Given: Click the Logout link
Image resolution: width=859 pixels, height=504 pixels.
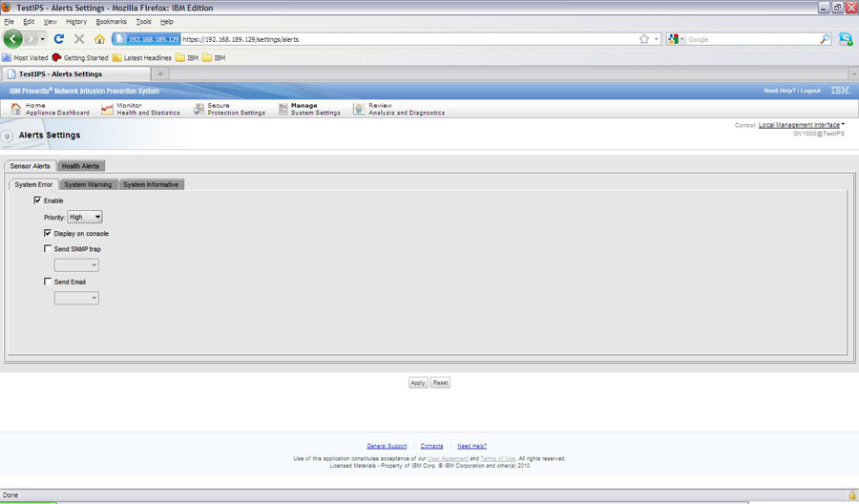Looking at the screenshot, I should [x=810, y=91].
